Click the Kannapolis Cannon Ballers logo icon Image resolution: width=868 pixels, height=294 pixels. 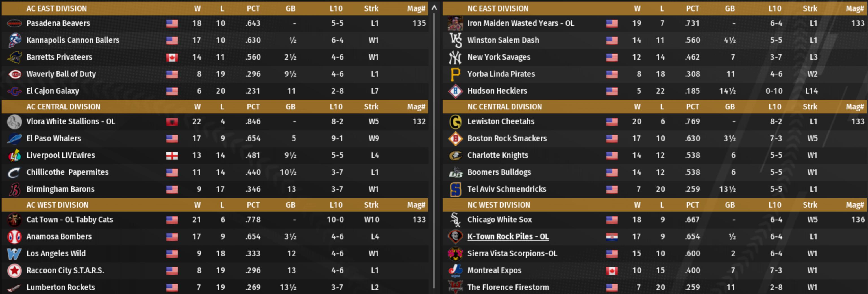[x=14, y=40]
